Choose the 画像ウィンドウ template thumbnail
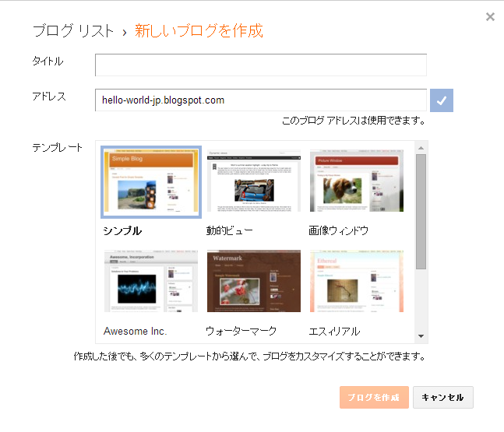Image resolution: width=504 pixels, height=432 pixels. click(357, 181)
